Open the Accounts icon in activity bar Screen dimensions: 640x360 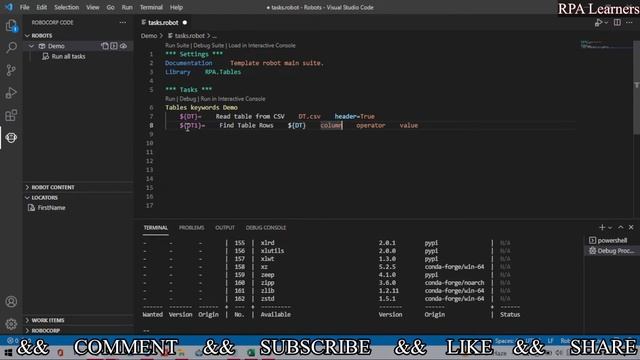[x=11, y=302]
